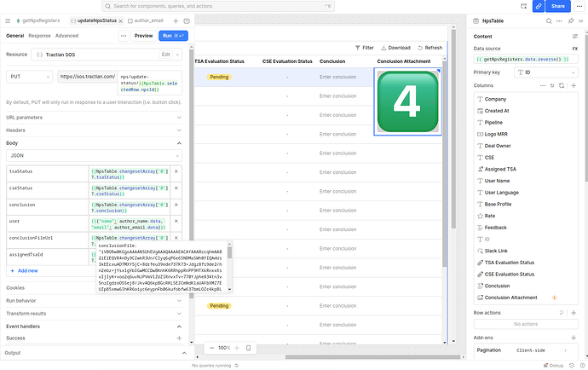Open the Primary key dropdown
This screenshot has height=370, width=588.
(545, 72)
